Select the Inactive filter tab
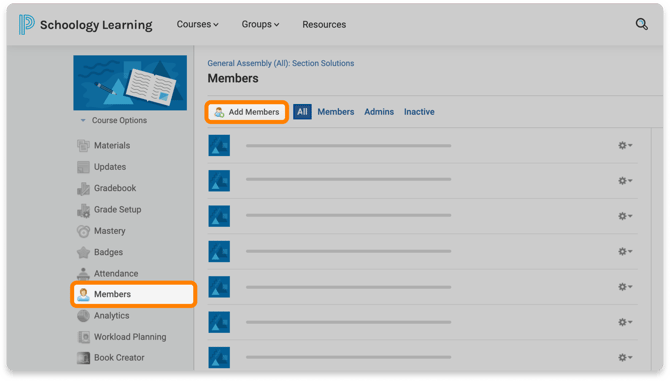The height and width of the screenshot is (381, 670). click(x=419, y=112)
